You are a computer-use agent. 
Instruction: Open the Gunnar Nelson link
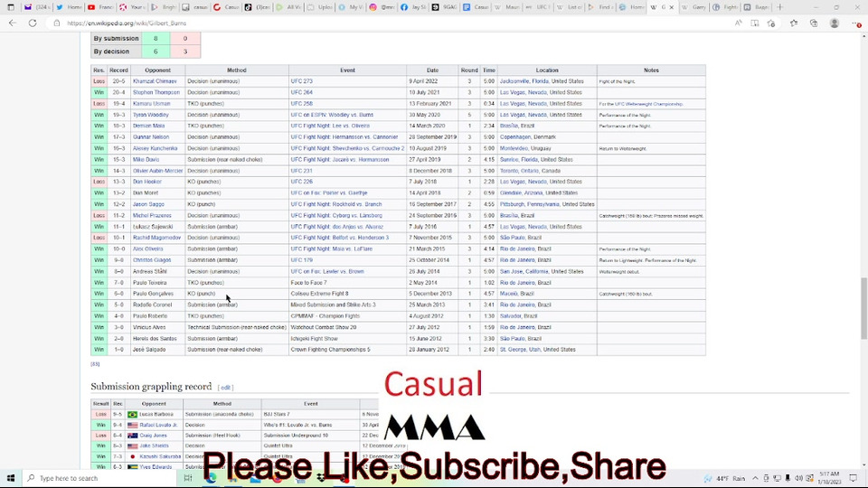[151, 136]
